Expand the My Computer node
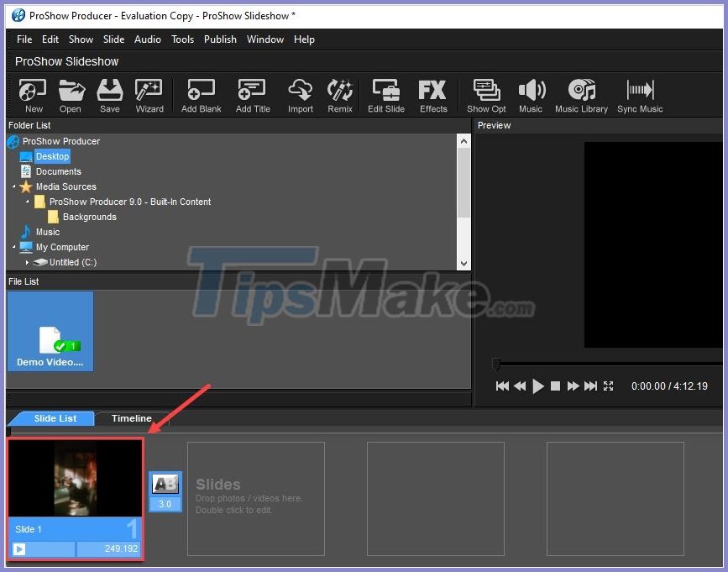This screenshot has width=728, height=572. click(14, 247)
